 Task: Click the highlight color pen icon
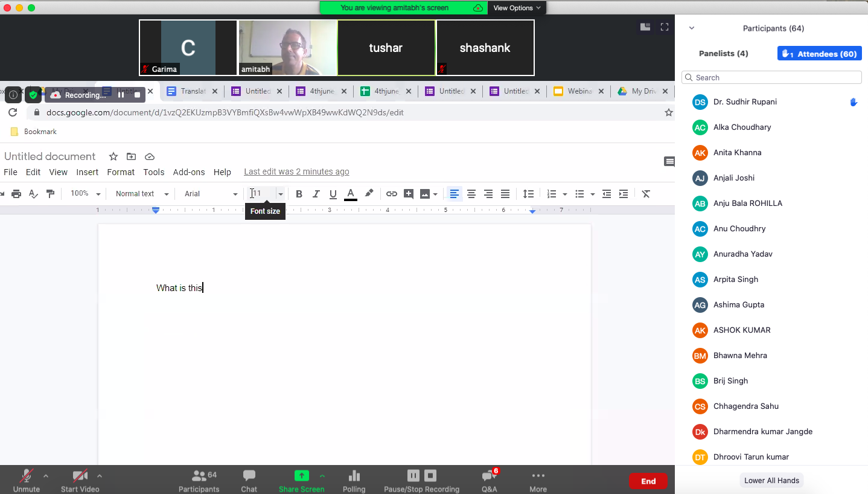369,193
